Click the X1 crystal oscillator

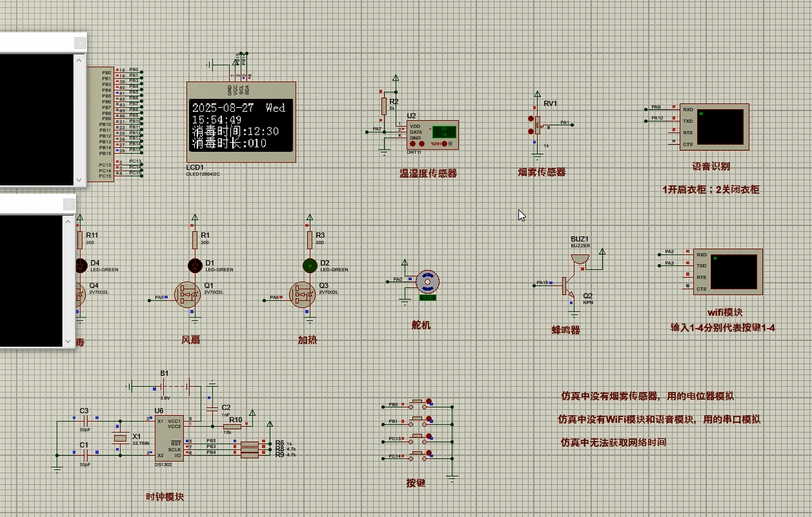[x=120, y=438]
